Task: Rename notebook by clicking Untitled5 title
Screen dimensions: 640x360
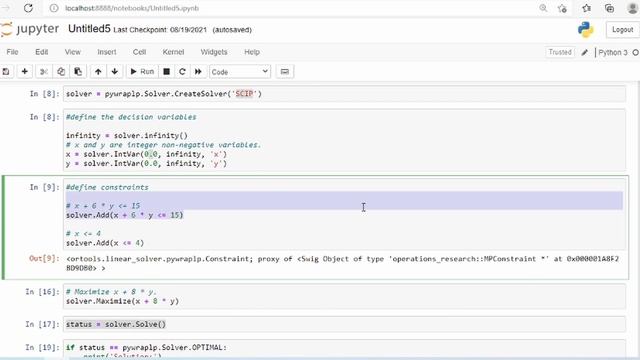Action: click(x=89, y=29)
